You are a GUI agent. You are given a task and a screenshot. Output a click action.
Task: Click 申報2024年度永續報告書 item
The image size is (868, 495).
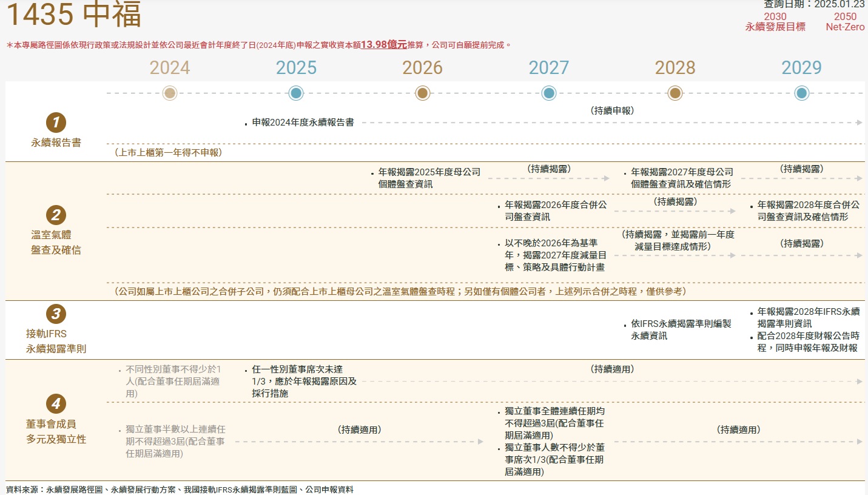(303, 123)
